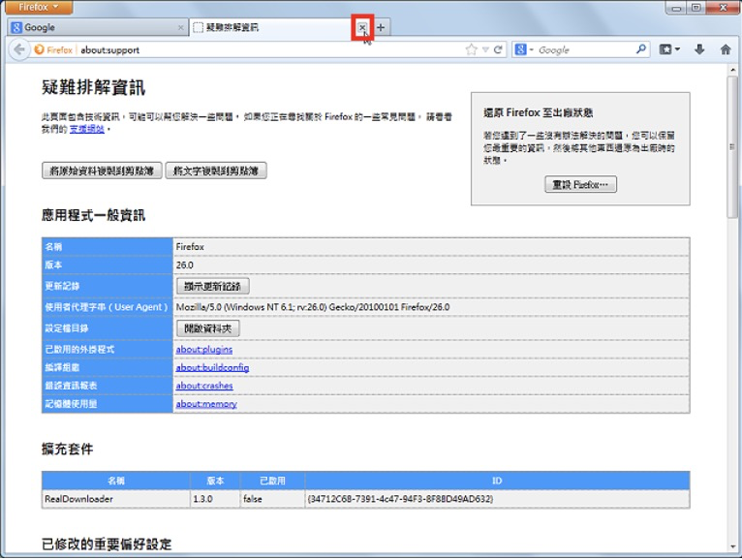
Task: Click the 重設 Firefox… button
Action: pyautogui.click(x=580, y=185)
